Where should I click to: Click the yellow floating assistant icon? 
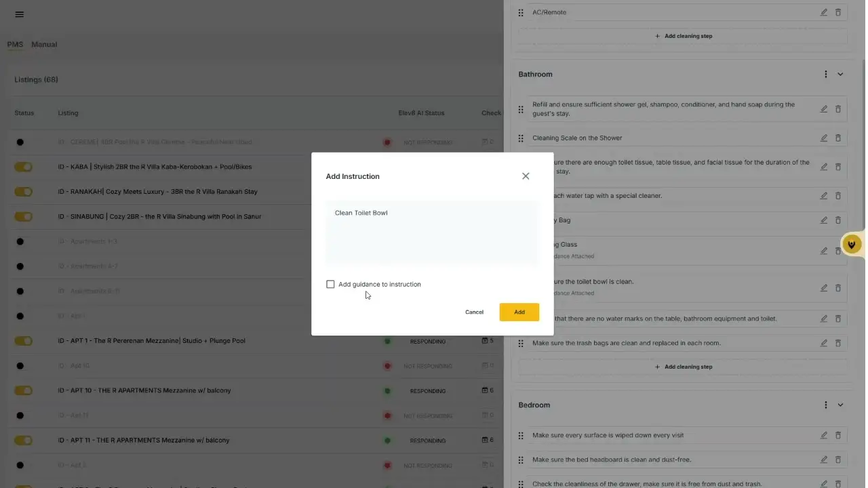pyautogui.click(x=851, y=244)
